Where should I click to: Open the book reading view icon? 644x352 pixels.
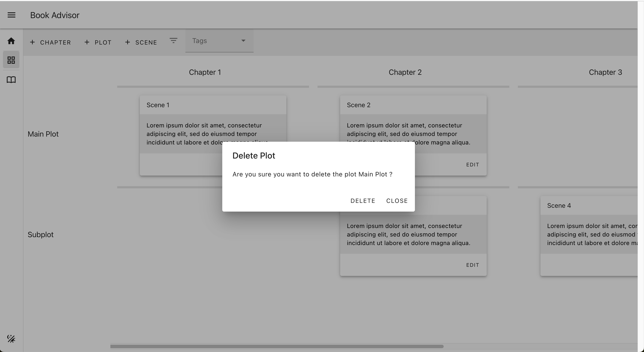point(11,80)
